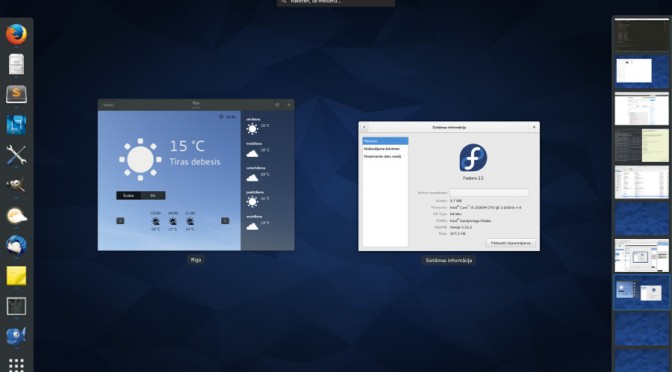
Task: Launch Firefox from the dock
Action: click(16, 34)
